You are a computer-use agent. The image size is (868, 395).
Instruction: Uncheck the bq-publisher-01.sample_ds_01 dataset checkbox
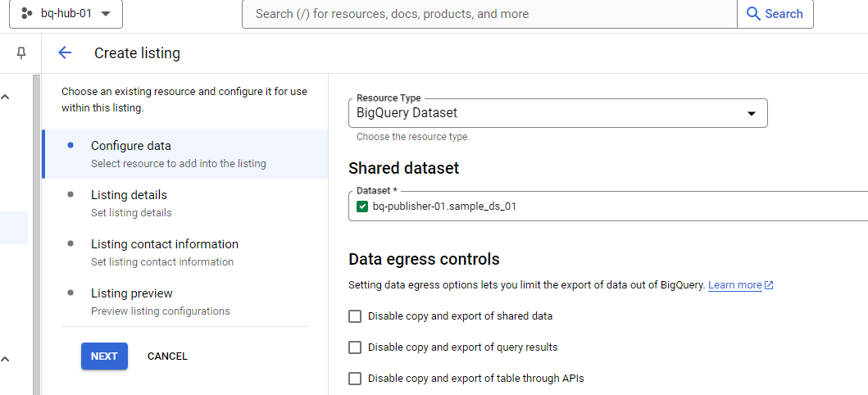(362, 207)
